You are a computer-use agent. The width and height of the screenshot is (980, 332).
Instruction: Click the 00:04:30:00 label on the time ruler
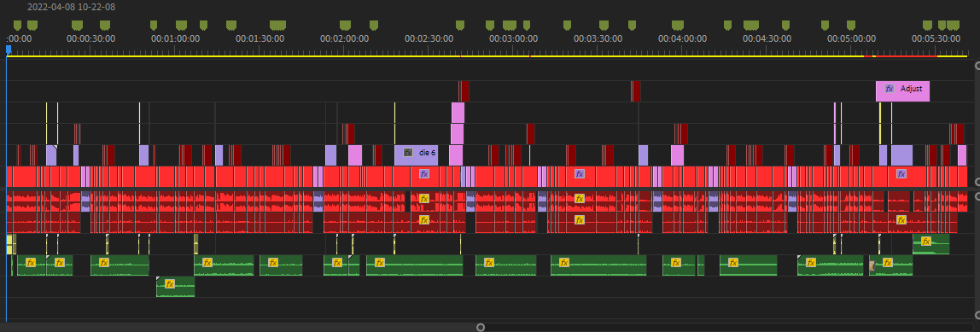pyautogui.click(x=767, y=38)
